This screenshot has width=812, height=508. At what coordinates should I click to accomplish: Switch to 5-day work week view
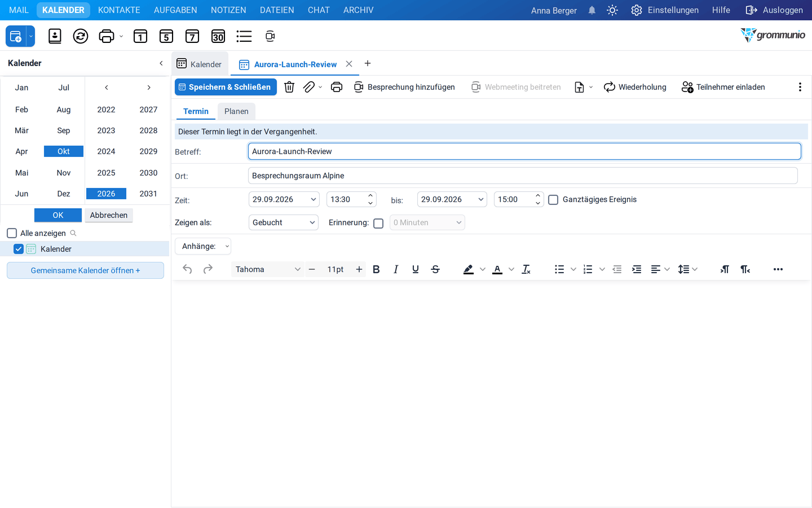(x=166, y=36)
